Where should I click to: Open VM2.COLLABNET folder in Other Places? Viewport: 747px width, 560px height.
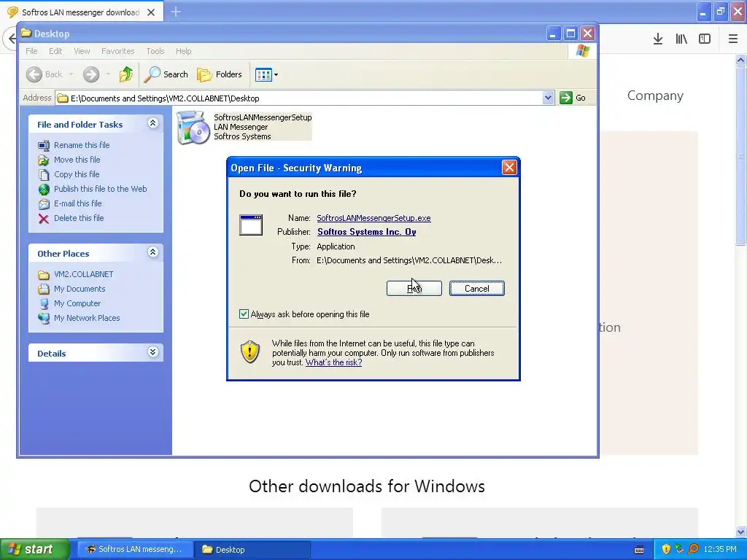83,274
